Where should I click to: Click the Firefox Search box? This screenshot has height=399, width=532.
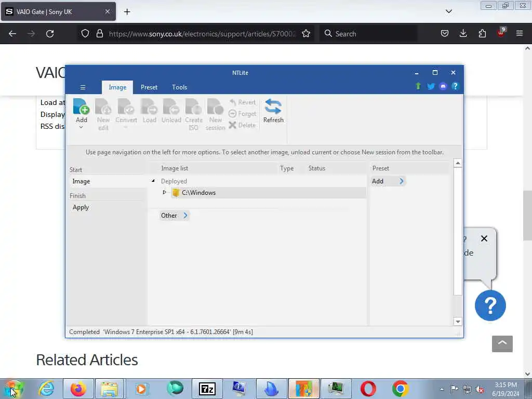pyautogui.click(x=368, y=34)
